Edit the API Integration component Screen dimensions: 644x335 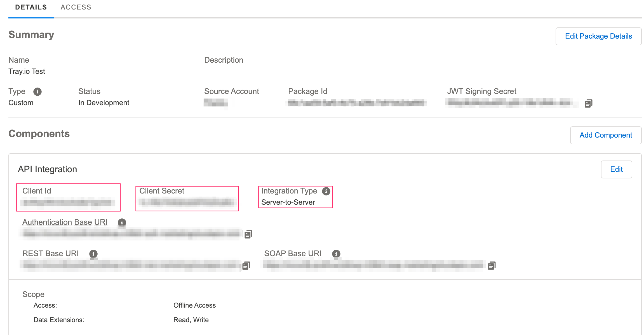pos(616,169)
